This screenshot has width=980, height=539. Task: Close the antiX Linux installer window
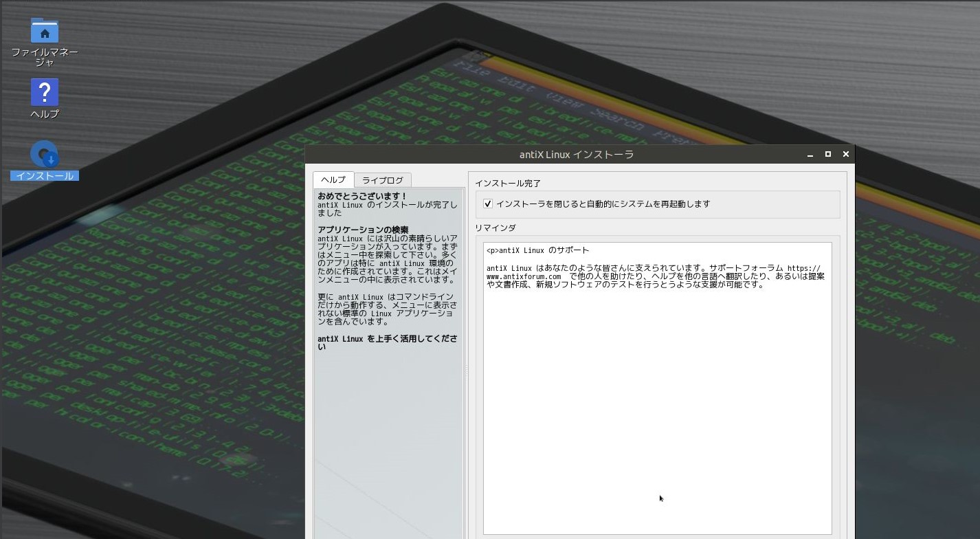coord(846,155)
